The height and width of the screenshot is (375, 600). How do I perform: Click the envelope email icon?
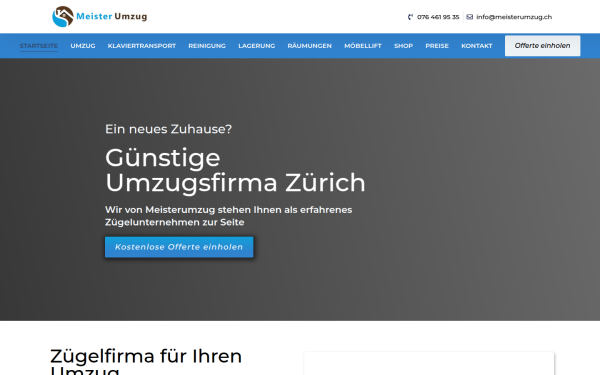coord(470,17)
